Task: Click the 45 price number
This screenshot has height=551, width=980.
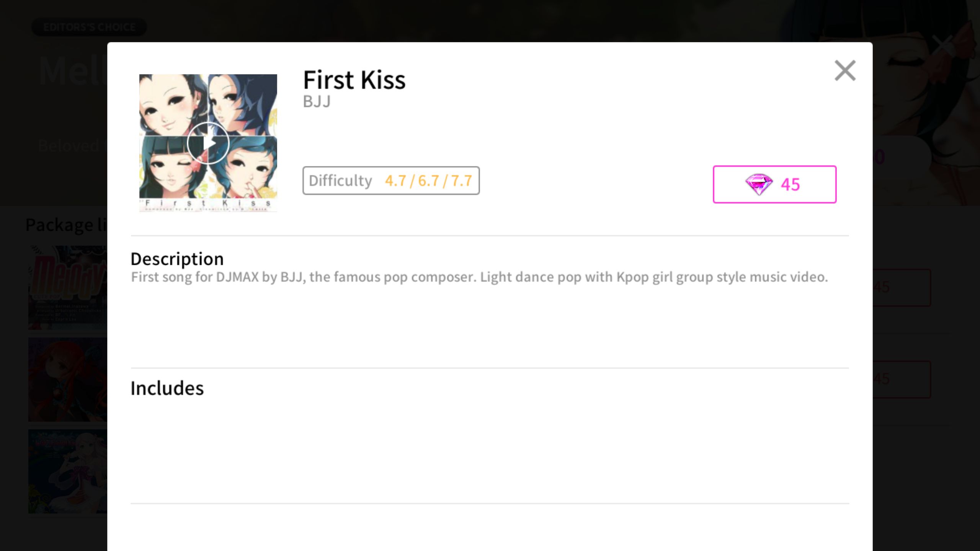Action: tap(791, 185)
